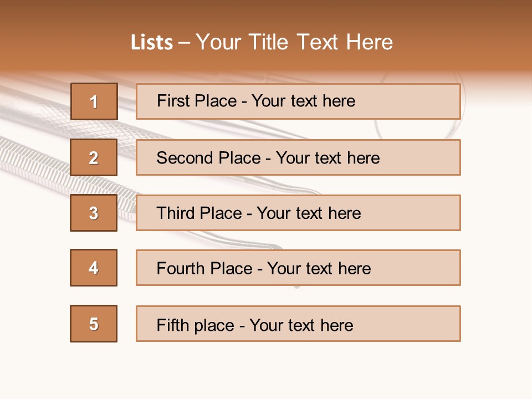Choose the number 5 box
Screen dimensions: 532x399
tap(94, 324)
